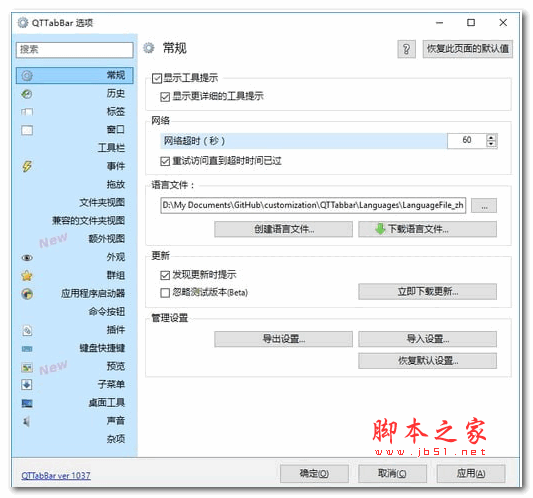Click 应用(A) button

[x=471, y=474]
